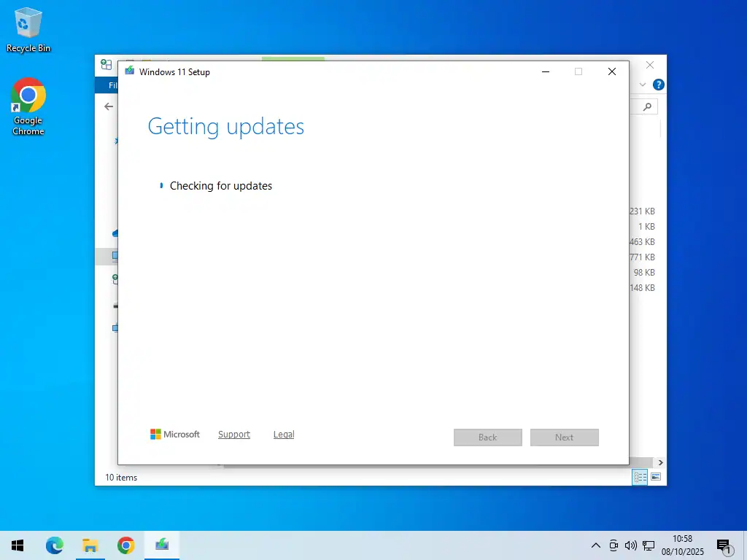The height and width of the screenshot is (560, 747).
Task: Open the Windows Start menu
Action: (x=18, y=545)
